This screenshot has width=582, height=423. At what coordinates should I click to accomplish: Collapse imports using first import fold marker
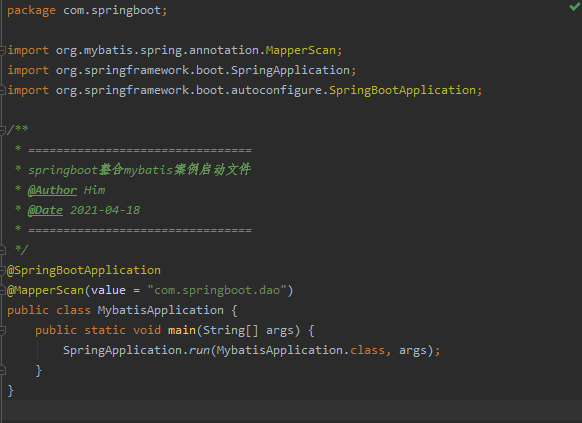(x=2, y=50)
